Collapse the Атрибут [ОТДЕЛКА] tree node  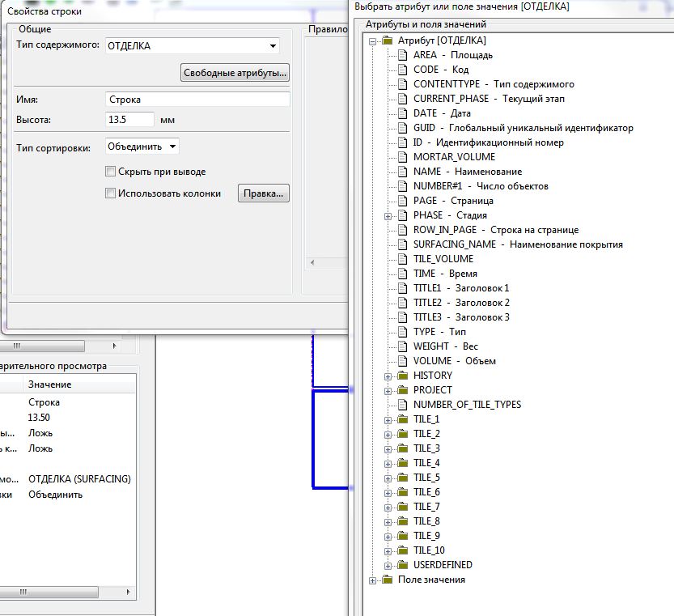pyautogui.click(x=373, y=42)
